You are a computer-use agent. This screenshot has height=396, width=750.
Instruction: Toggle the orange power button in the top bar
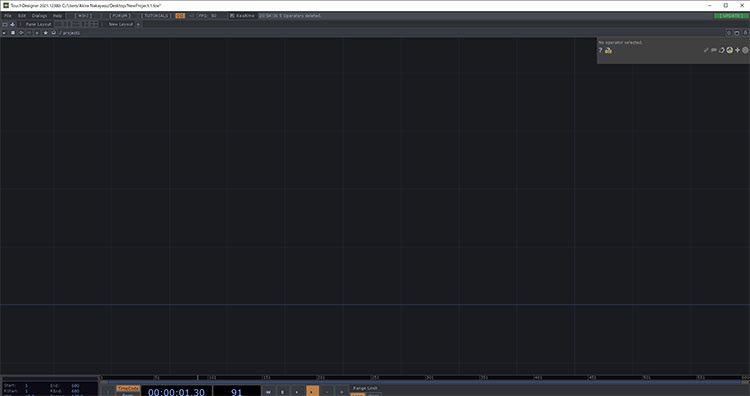(x=180, y=16)
